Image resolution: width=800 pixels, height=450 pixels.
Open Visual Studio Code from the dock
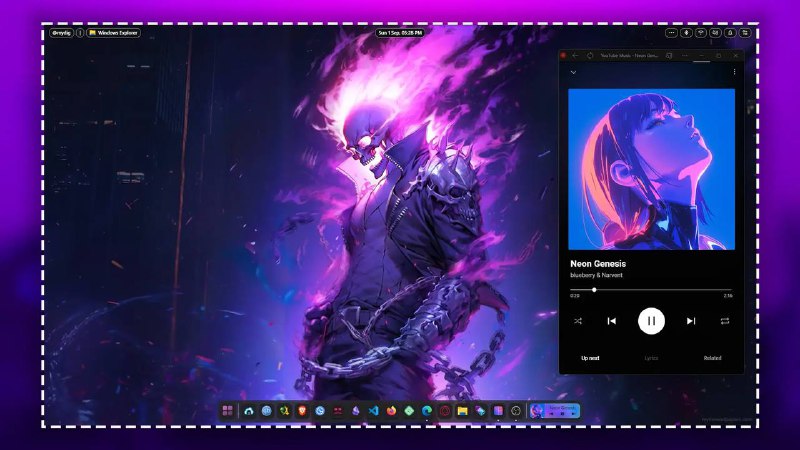pos(373,411)
